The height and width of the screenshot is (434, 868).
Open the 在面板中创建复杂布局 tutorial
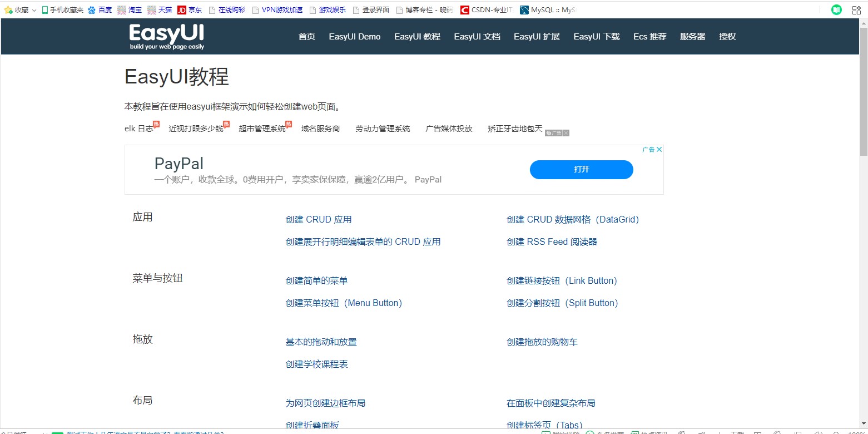click(551, 403)
